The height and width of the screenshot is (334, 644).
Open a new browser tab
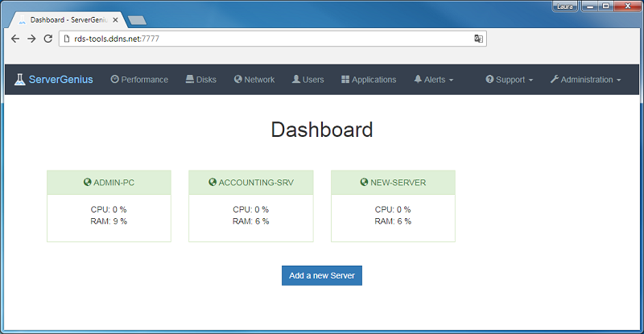(137, 19)
